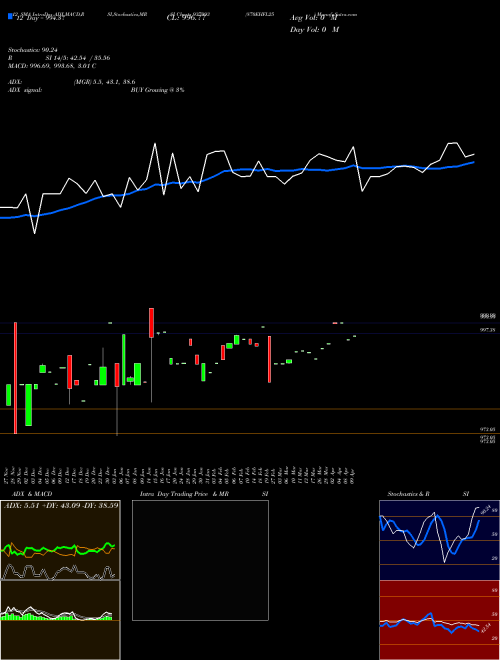Viewport: 500px width, 660px height.
Task: Click the 997.38 price axis label
Action: (487, 330)
